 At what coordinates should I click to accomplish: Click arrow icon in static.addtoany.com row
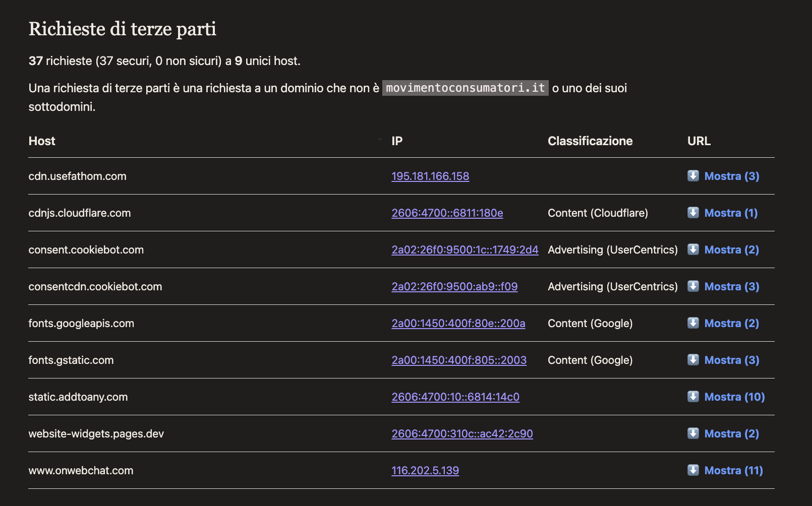pyautogui.click(x=693, y=396)
